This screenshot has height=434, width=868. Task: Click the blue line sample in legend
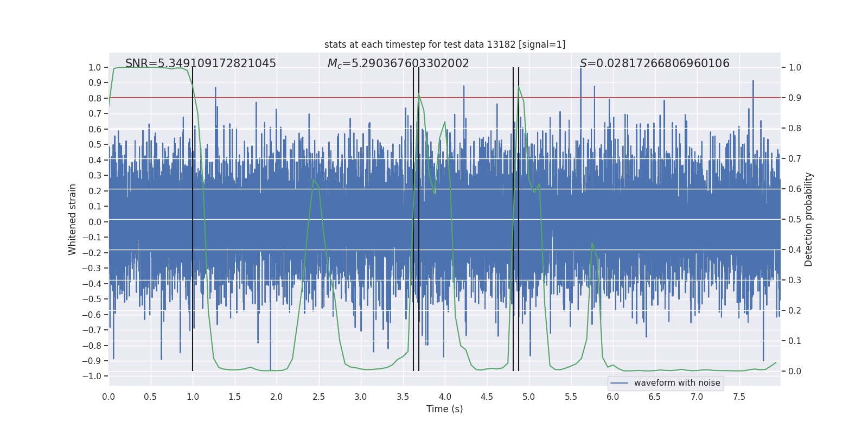click(x=619, y=383)
